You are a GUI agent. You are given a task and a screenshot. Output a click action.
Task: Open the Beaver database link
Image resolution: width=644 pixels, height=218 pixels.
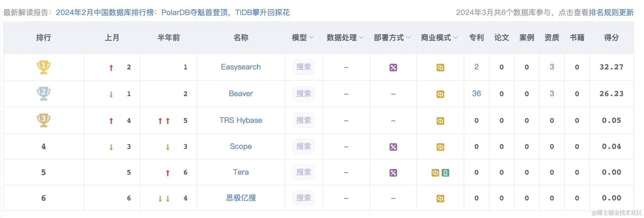[241, 94]
